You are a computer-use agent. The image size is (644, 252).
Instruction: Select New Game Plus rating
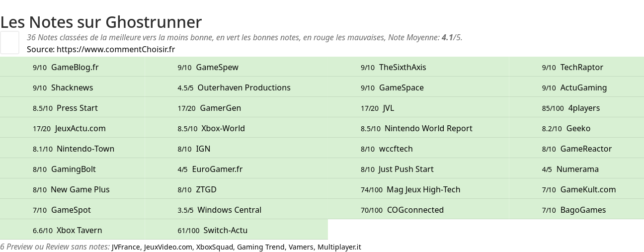pyautogui.click(x=71, y=189)
